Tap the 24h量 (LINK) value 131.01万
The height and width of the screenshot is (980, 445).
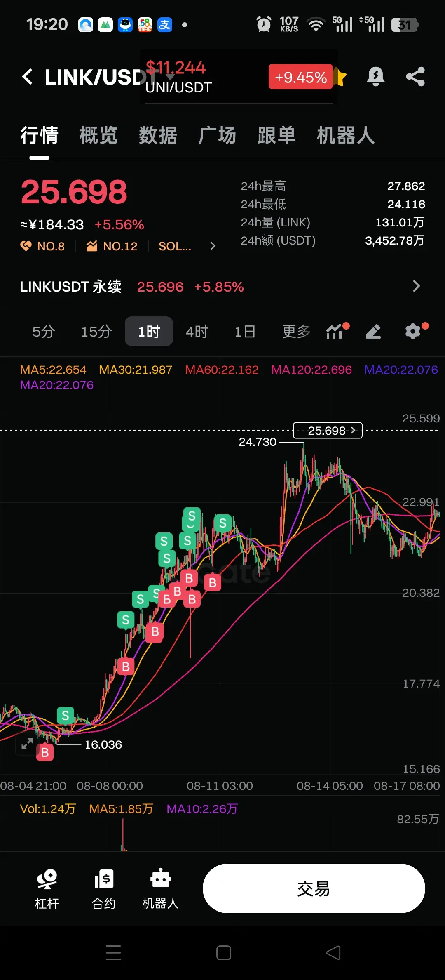coord(400,223)
